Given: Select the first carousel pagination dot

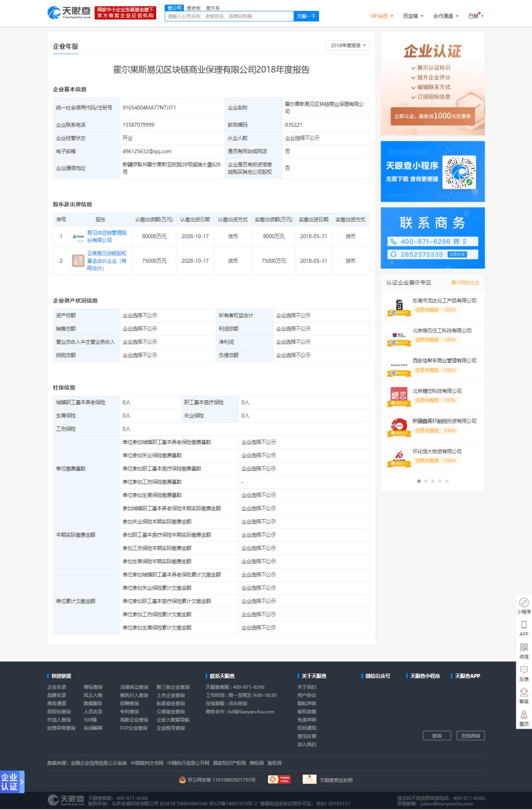Looking at the screenshot, I should click(419, 481).
